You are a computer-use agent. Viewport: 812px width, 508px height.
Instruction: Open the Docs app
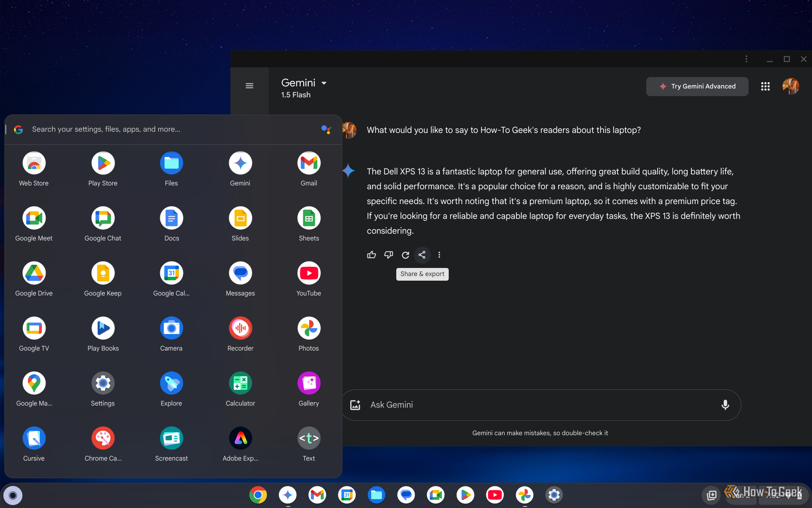(171, 218)
